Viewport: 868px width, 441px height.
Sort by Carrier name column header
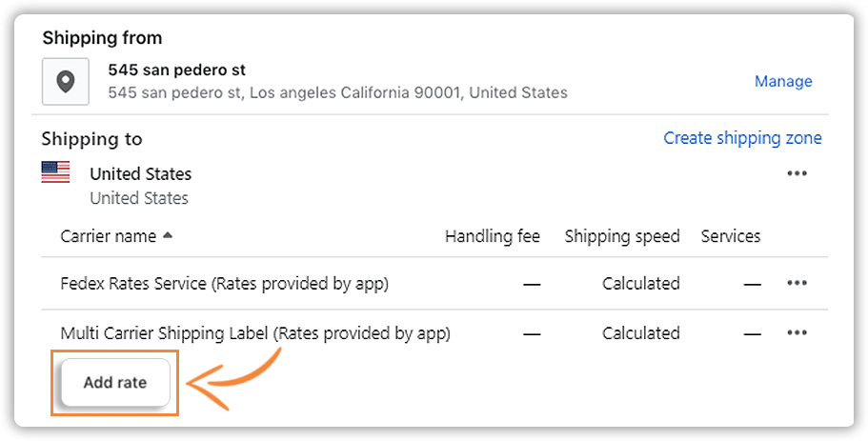point(108,236)
